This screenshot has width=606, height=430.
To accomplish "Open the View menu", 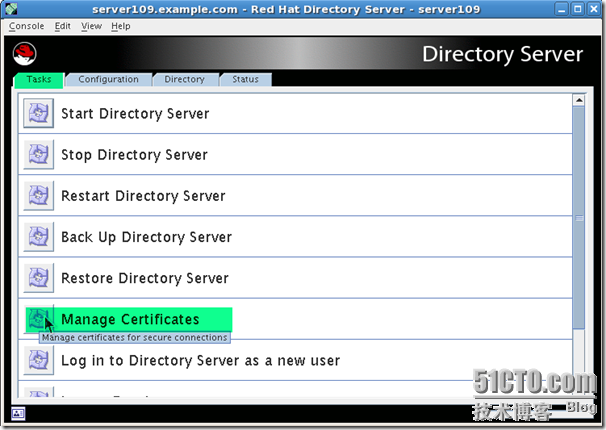I will point(92,26).
